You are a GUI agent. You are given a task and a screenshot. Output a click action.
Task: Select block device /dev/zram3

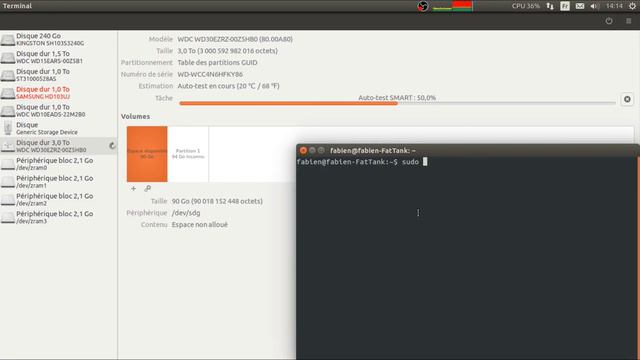point(58,217)
